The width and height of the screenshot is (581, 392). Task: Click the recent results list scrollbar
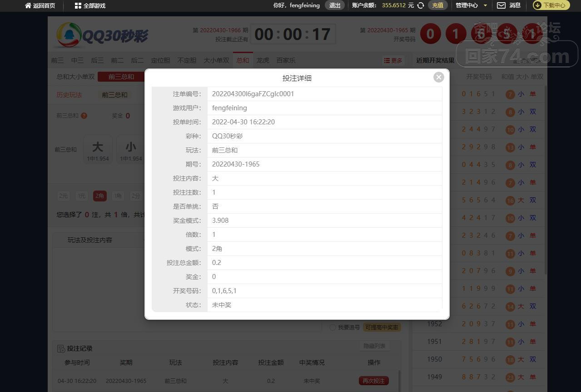point(545,181)
